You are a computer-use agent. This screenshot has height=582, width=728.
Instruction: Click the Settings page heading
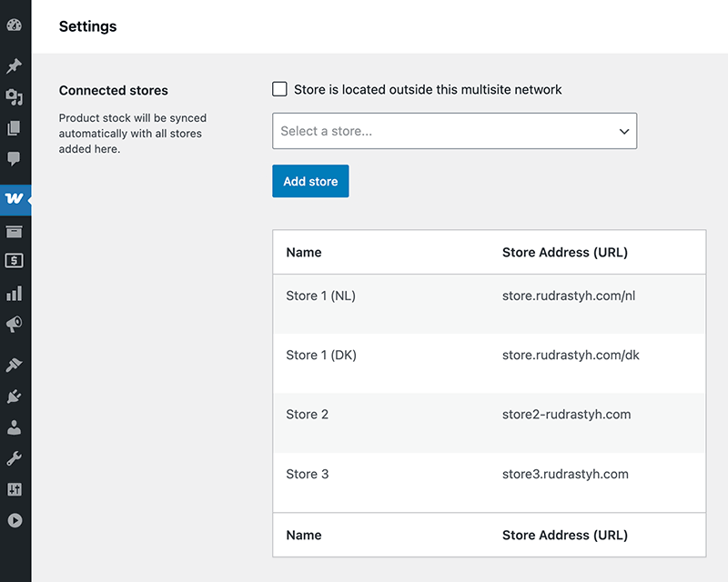[87, 26]
